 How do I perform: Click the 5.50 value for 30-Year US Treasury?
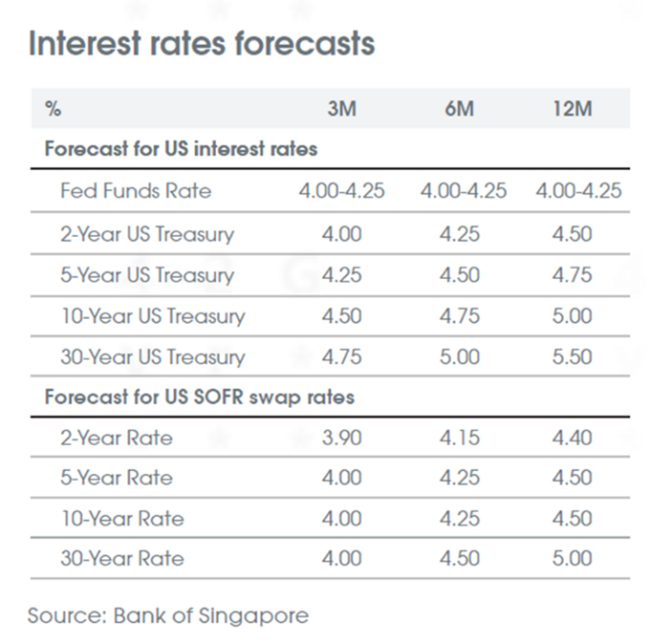tap(573, 357)
